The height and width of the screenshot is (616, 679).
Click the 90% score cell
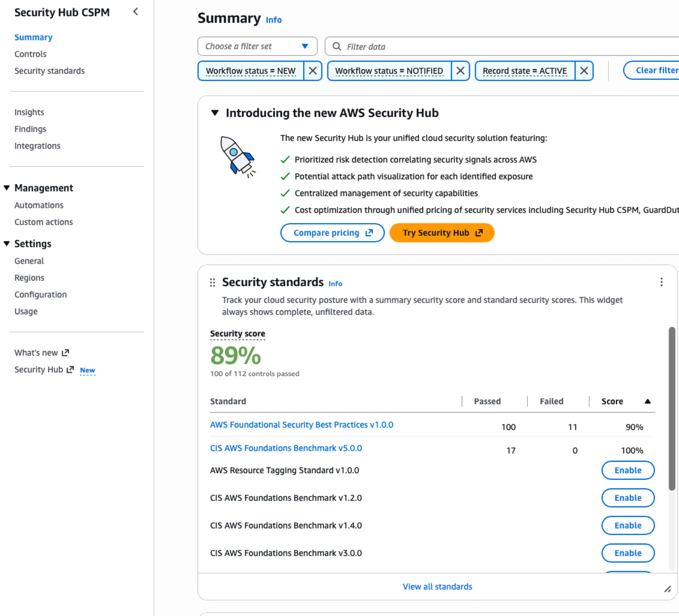pyautogui.click(x=634, y=427)
